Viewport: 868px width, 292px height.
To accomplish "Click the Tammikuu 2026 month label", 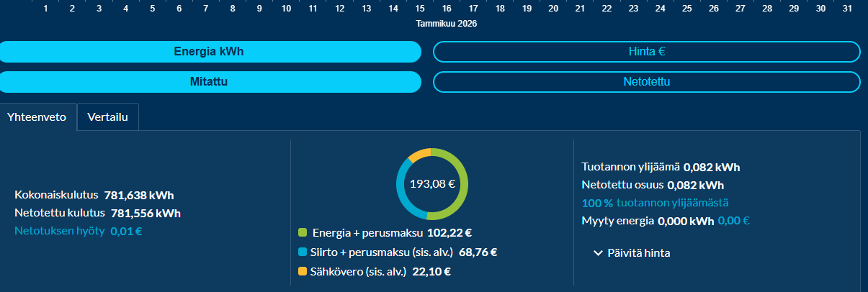I will (447, 24).
